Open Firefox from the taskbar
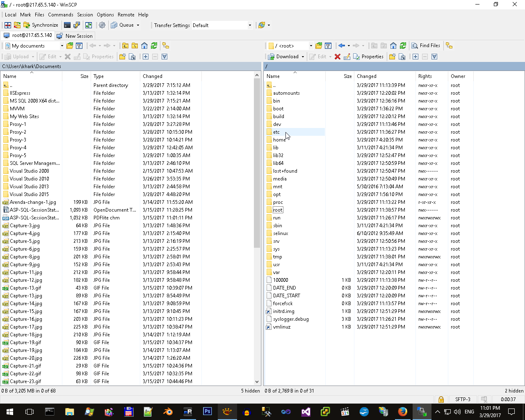The height and width of the screenshot is (420, 525). pos(403,412)
